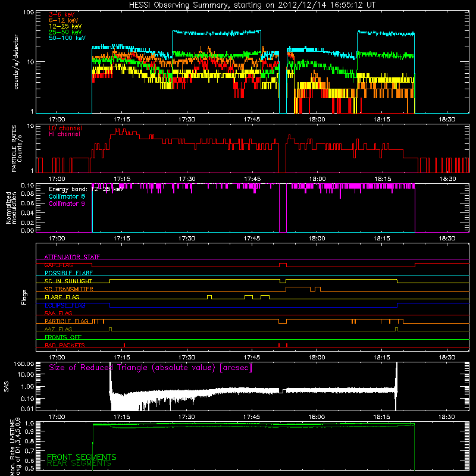The width and height of the screenshot is (476, 476).
Task: Click the Mon. Rate LIVETIME axis label
Action: 15,446
